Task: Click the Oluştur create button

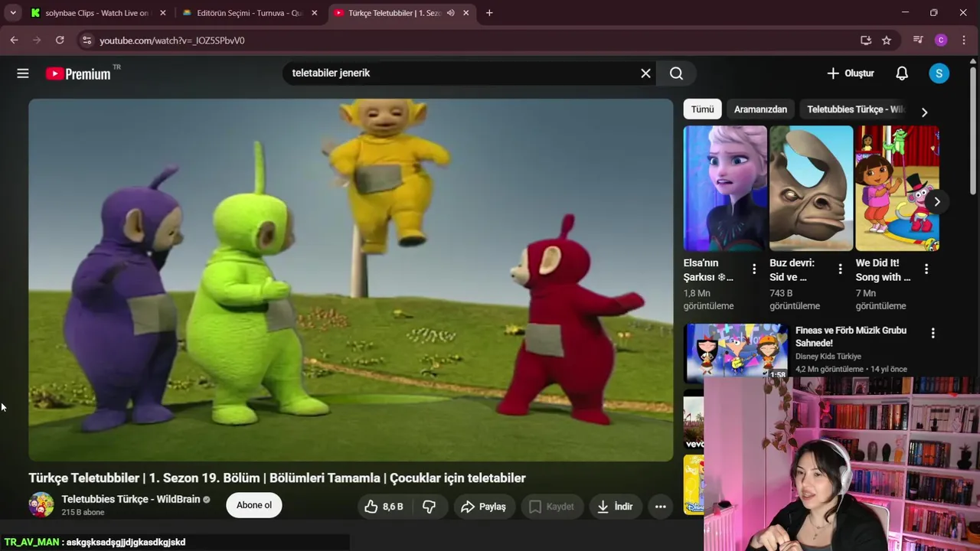Action: point(851,73)
